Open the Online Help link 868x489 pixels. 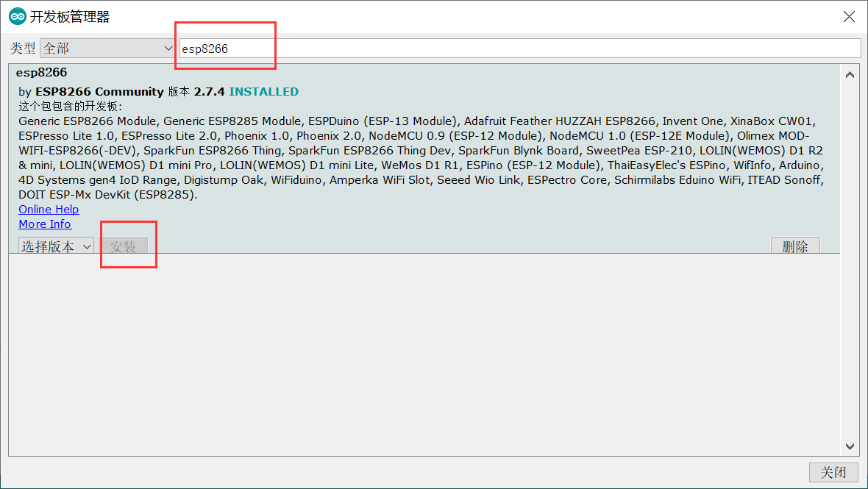click(x=49, y=209)
